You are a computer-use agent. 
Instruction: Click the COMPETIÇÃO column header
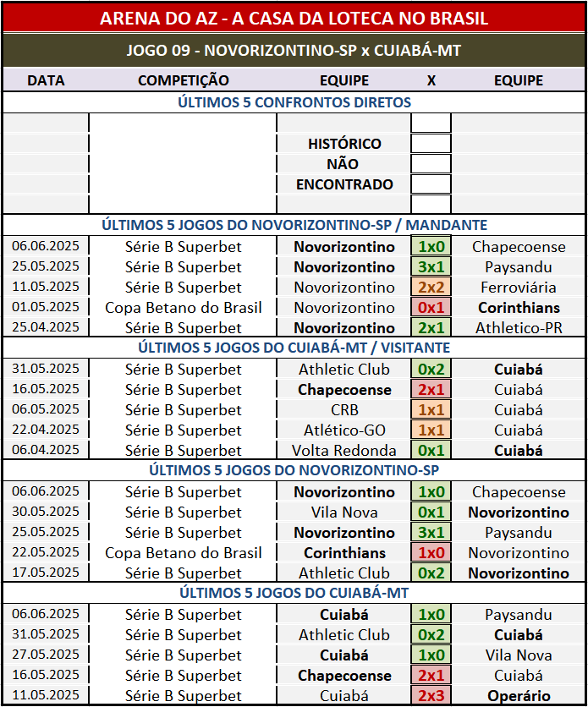[183, 80]
